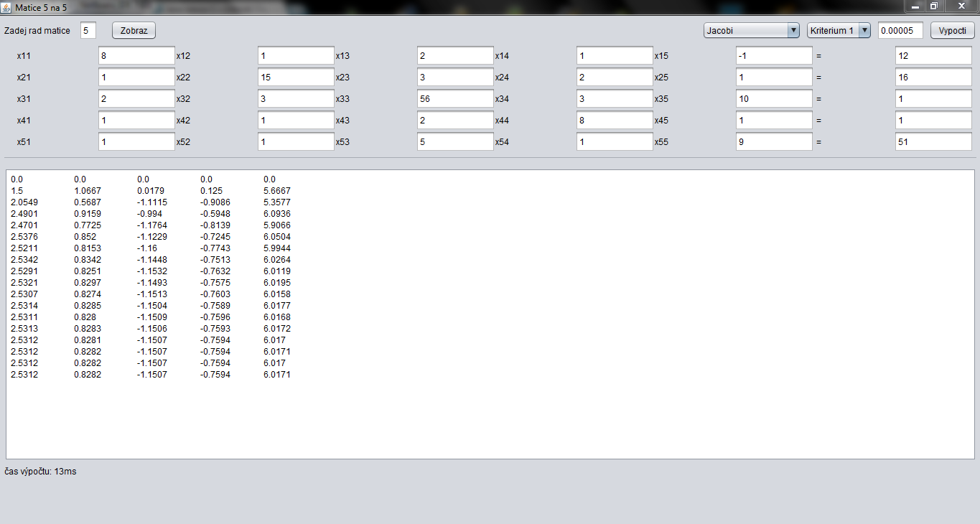This screenshot has height=524, width=980.
Task: Click the value -1.16 in results
Action: [x=148, y=248]
